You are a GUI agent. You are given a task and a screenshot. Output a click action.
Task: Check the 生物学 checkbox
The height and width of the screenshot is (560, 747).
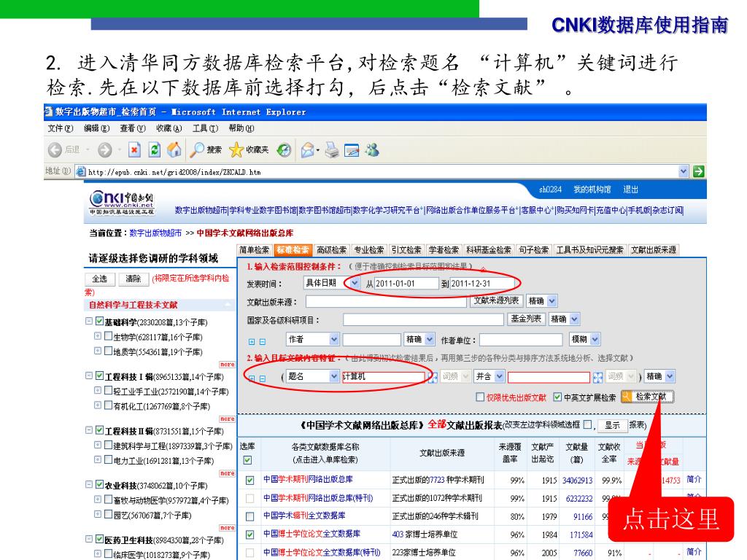click(x=108, y=336)
